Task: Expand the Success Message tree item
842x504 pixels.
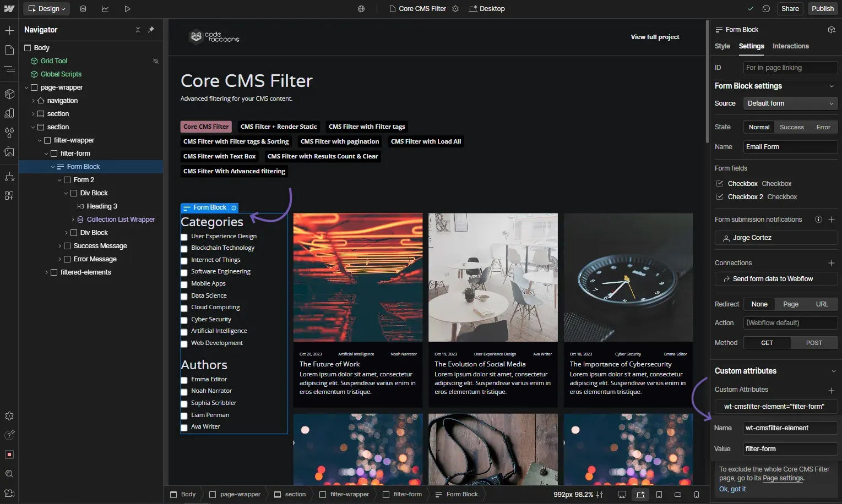Action: coord(59,246)
